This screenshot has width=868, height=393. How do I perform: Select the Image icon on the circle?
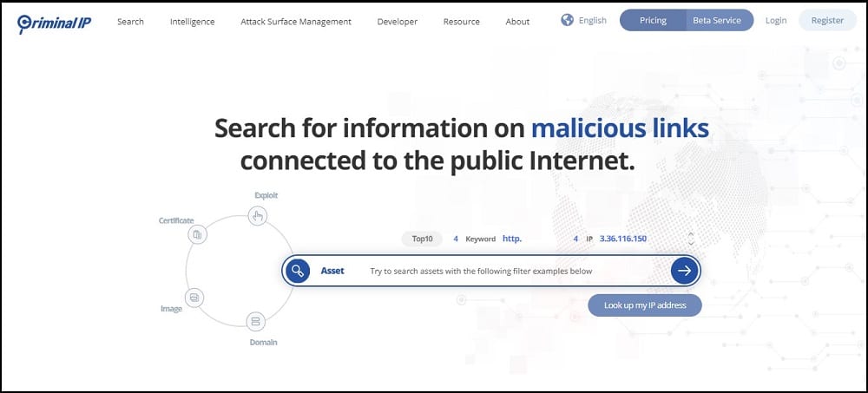pyautogui.click(x=194, y=298)
